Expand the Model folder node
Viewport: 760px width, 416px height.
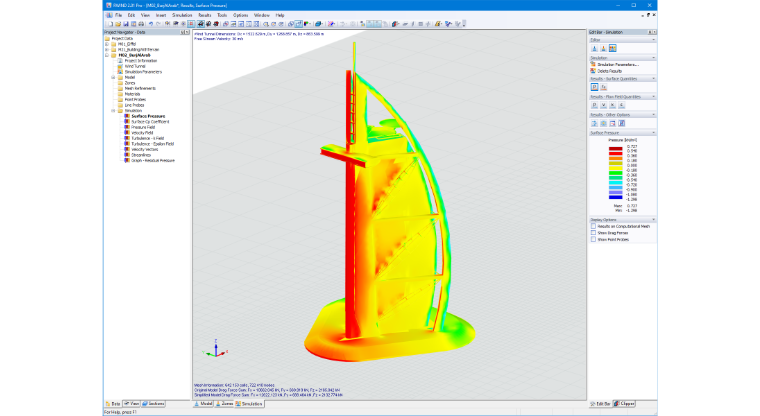(x=113, y=78)
